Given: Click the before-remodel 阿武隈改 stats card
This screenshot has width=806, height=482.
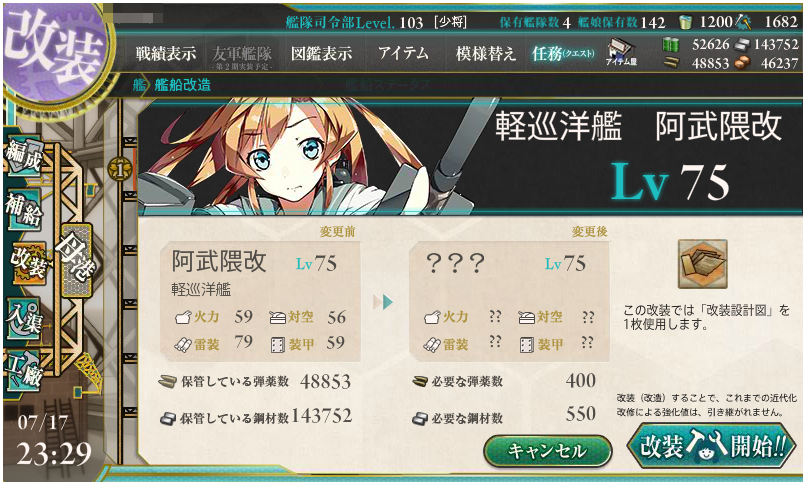Looking at the screenshot, I should click(261, 301).
